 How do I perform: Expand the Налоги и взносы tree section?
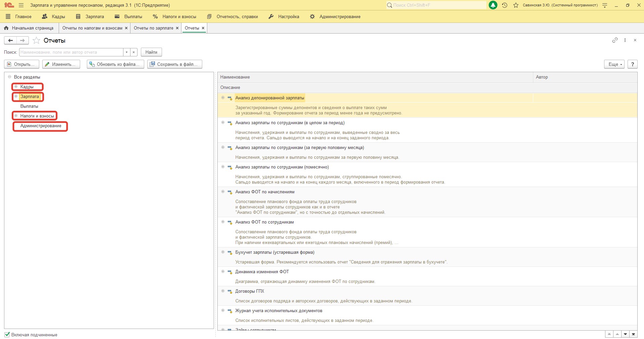(x=16, y=116)
